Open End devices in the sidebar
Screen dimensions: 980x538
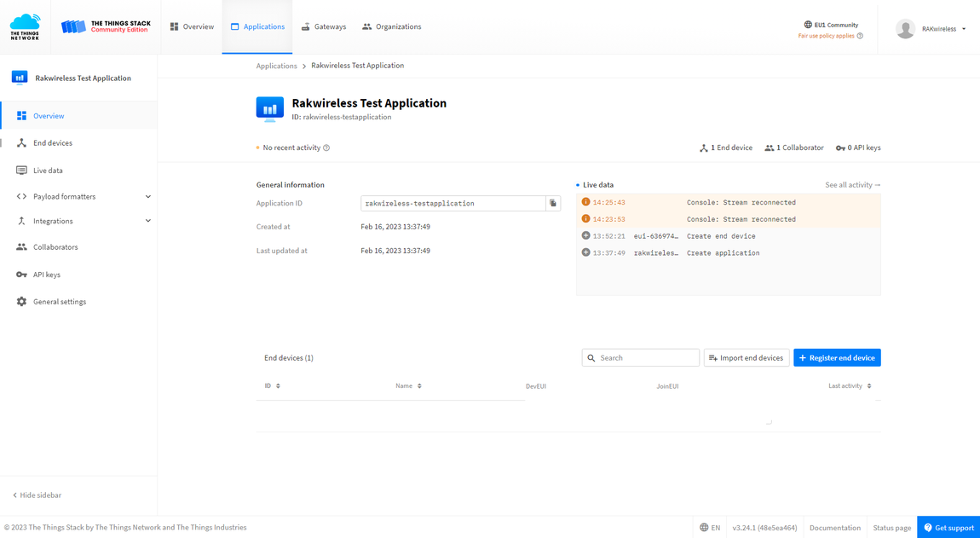click(78, 142)
